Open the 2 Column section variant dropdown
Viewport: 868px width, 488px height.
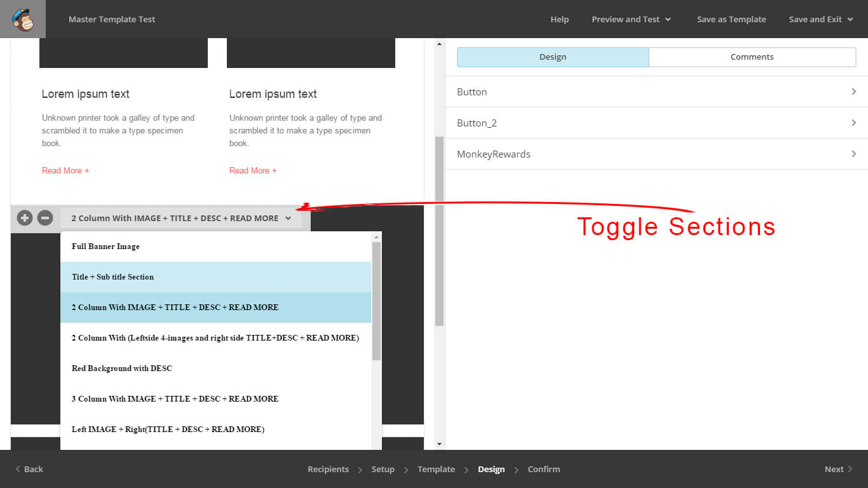tap(181, 218)
